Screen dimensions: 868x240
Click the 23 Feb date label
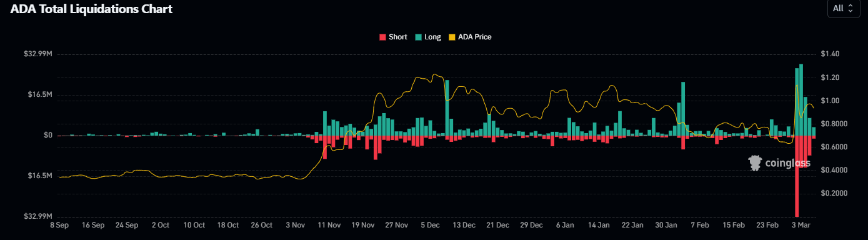click(x=768, y=224)
